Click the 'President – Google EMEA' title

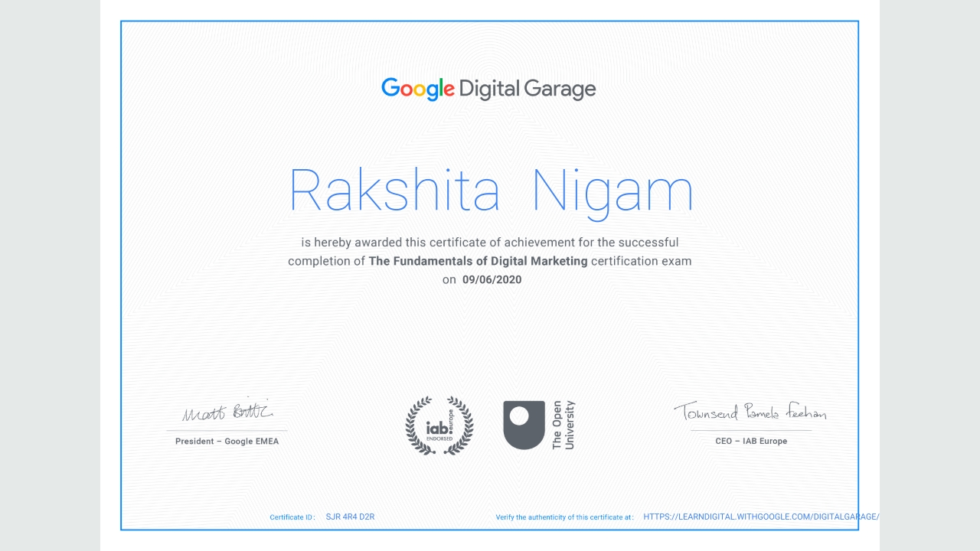[x=227, y=441]
